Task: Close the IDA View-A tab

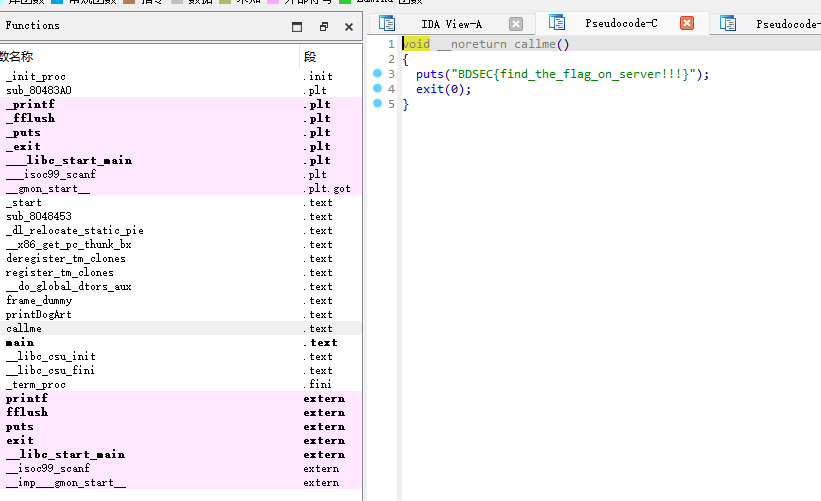Action: (x=516, y=24)
